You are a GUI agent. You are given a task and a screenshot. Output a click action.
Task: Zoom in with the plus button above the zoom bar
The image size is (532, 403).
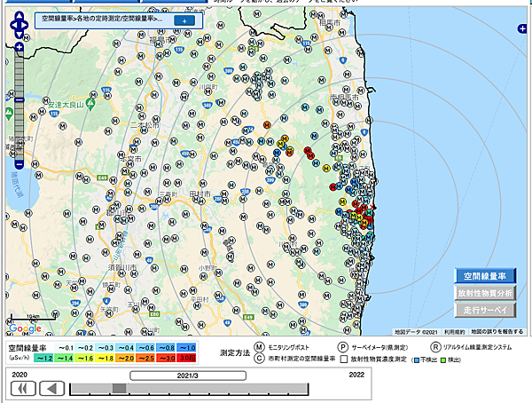(x=20, y=47)
